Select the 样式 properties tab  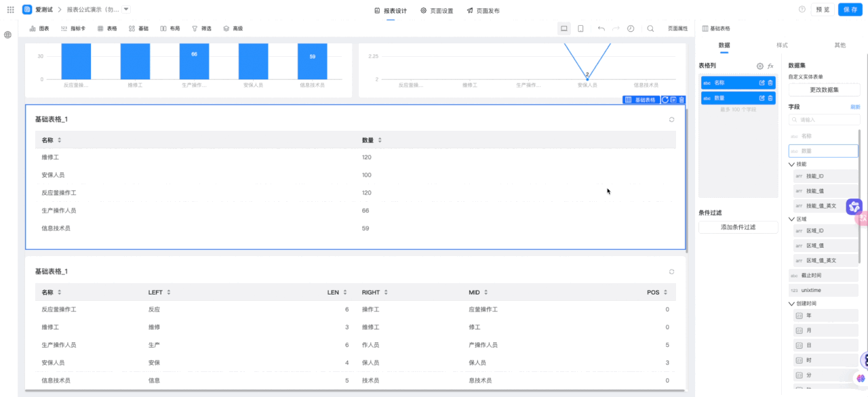point(782,45)
